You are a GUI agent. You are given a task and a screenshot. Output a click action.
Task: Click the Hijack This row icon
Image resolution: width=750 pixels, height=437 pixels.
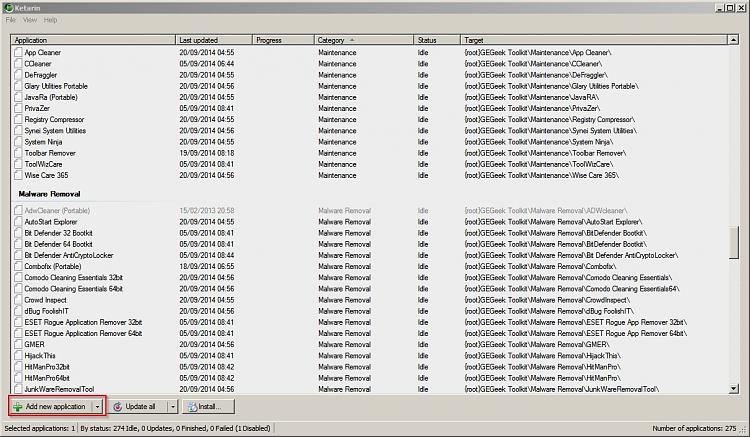(x=18, y=355)
